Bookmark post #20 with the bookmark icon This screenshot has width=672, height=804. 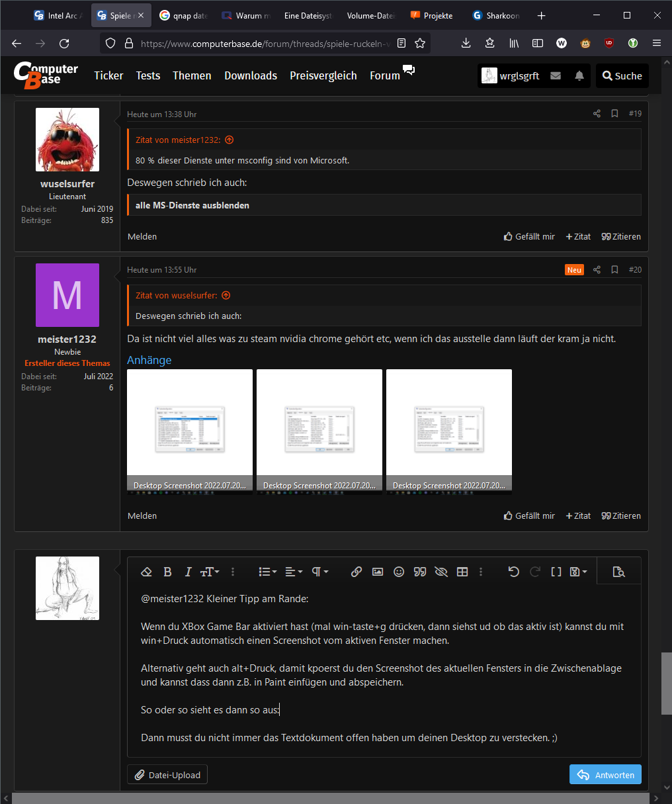[614, 270]
